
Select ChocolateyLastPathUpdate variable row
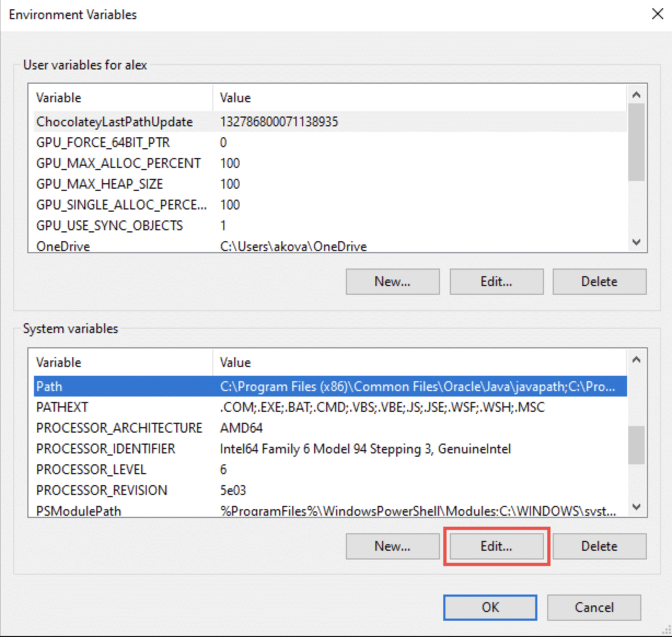(x=330, y=122)
